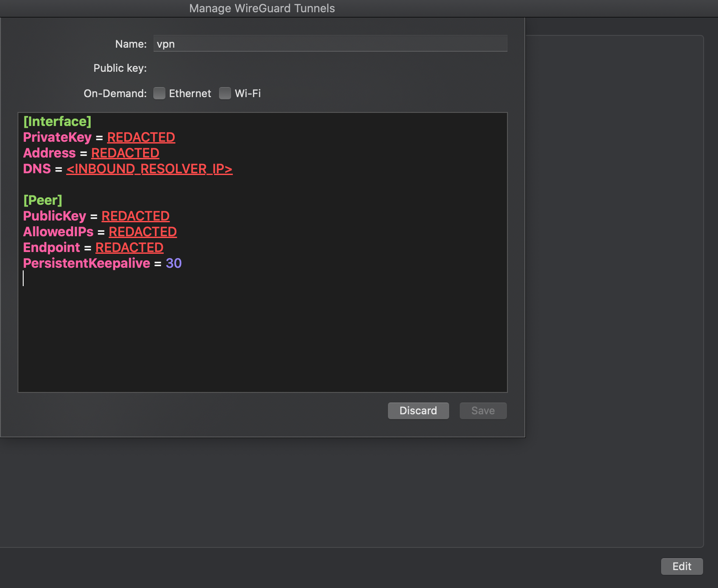Click the Address REDACTED value
The height and width of the screenshot is (588, 718).
pos(125,153)
